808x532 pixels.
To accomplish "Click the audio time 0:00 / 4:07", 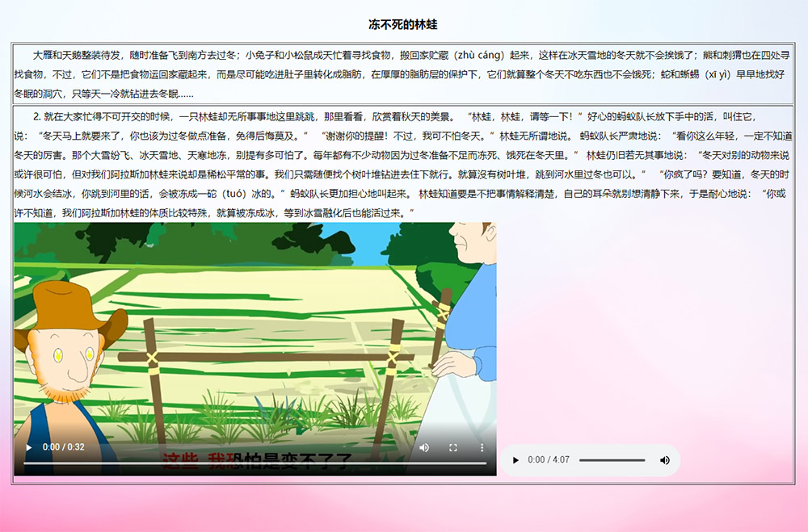I will pyautogui.click(x=549, y=460).
